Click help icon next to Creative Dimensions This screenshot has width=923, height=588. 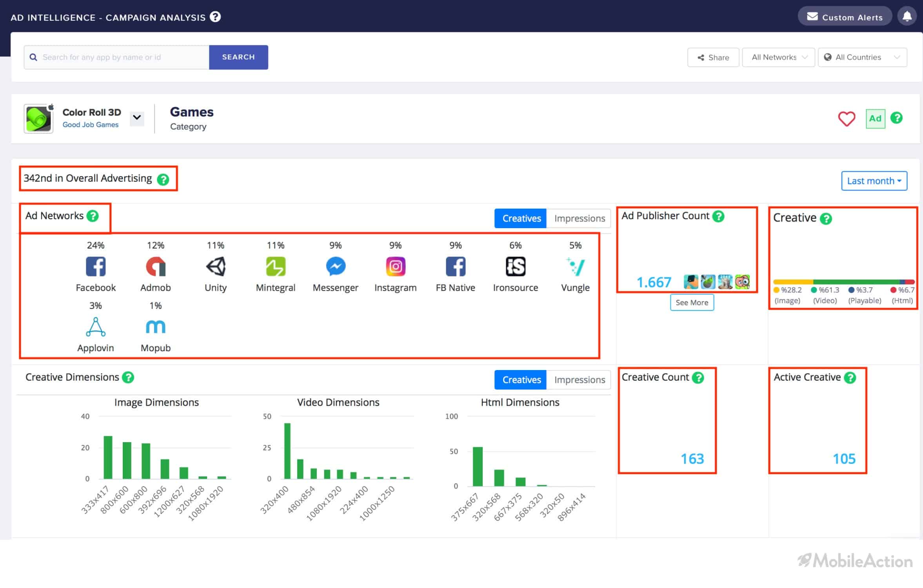pos(128,377)
